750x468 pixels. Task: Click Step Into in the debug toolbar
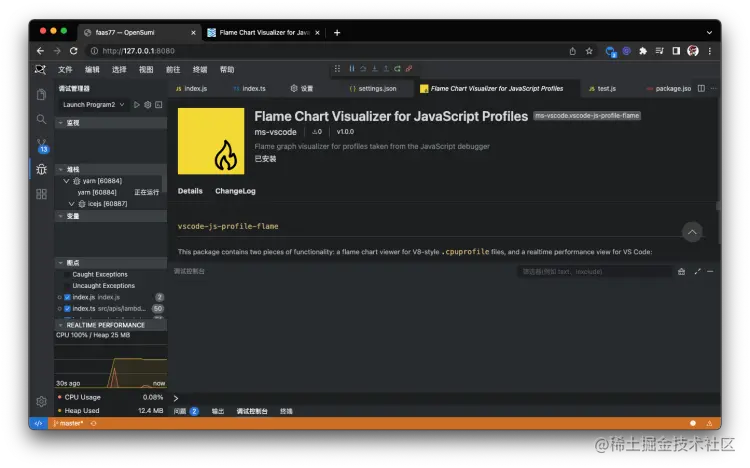(x=375, y=68)
